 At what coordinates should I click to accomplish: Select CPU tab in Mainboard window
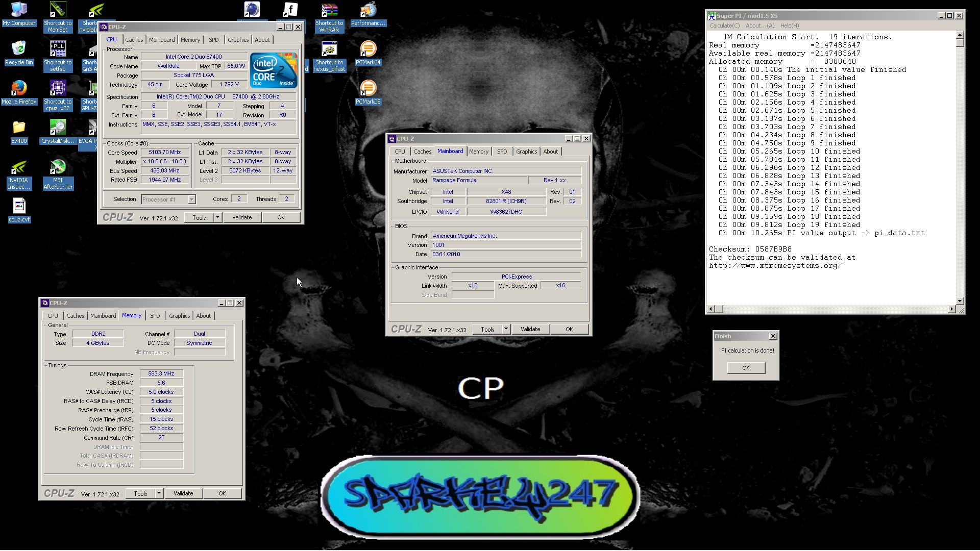point(400,152)
